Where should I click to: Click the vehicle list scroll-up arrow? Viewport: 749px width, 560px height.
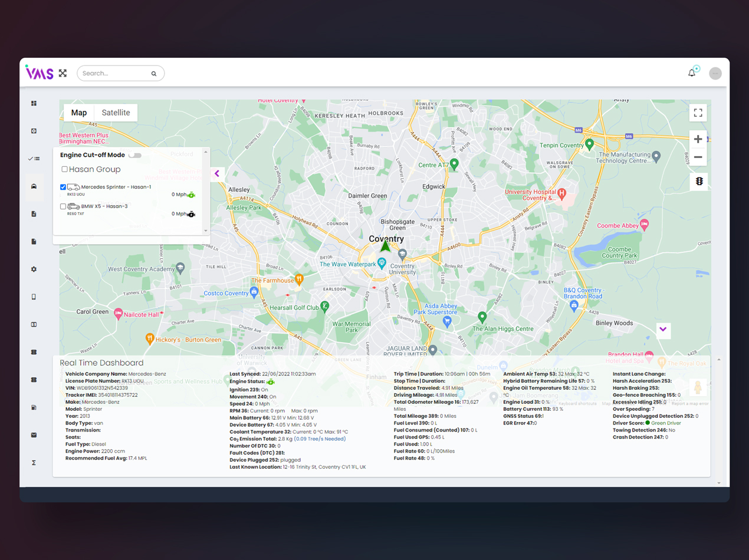(206, 152)
